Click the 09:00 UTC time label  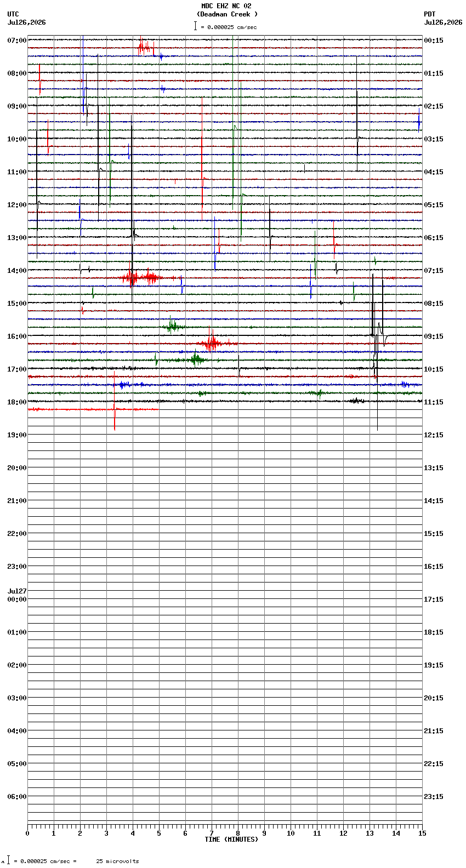click(17, 106)
